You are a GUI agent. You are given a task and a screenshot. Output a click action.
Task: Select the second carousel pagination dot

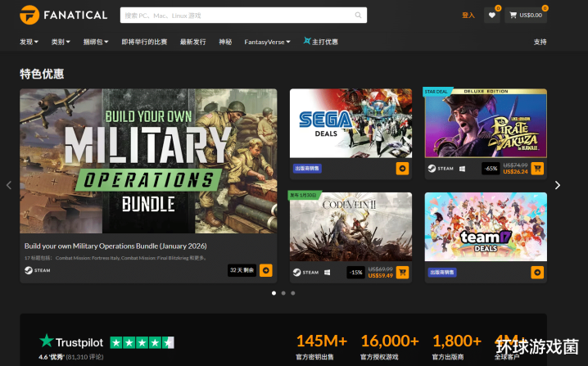[x=283, y=292]
